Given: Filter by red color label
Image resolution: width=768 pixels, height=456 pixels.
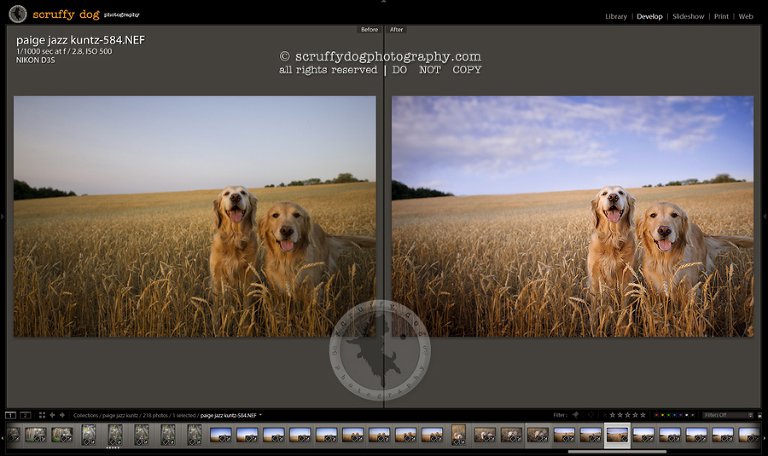Looking at the screenshot, I should 658,415.
